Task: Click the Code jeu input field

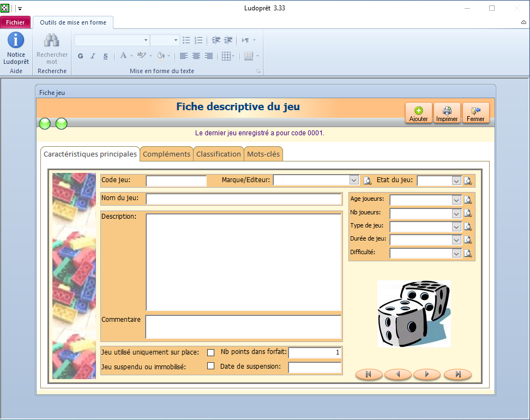Action: pos(176,181)
